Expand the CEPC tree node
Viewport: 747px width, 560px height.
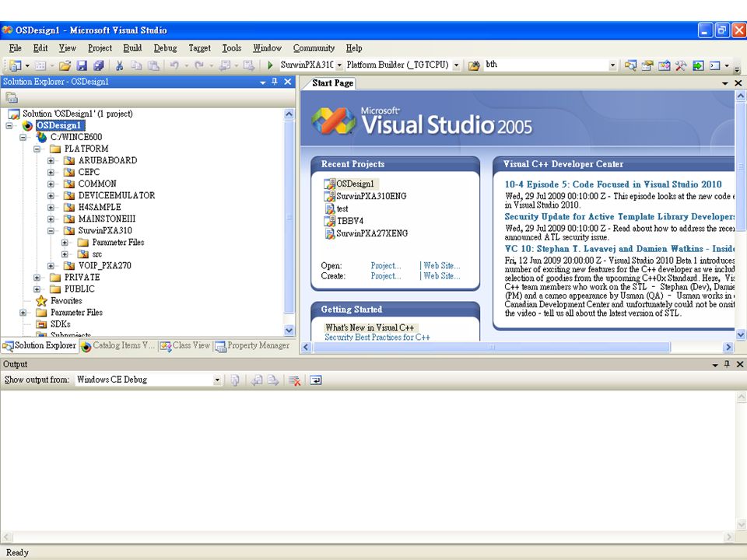tap(51, 173)
